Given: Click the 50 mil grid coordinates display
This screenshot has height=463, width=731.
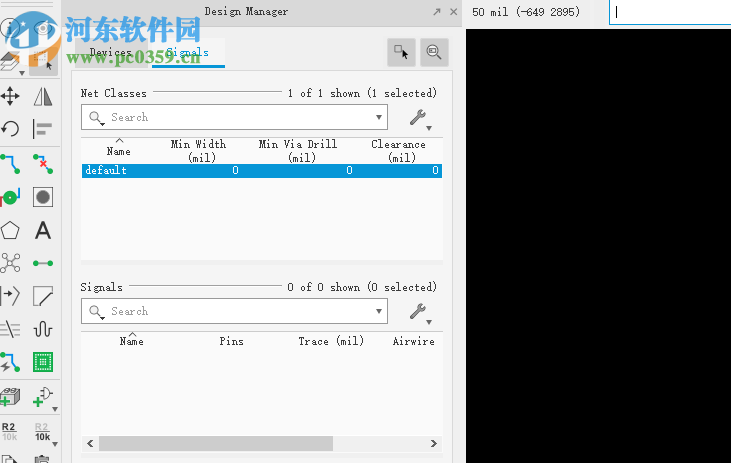Looking at the screenshot, I should 526,12.
